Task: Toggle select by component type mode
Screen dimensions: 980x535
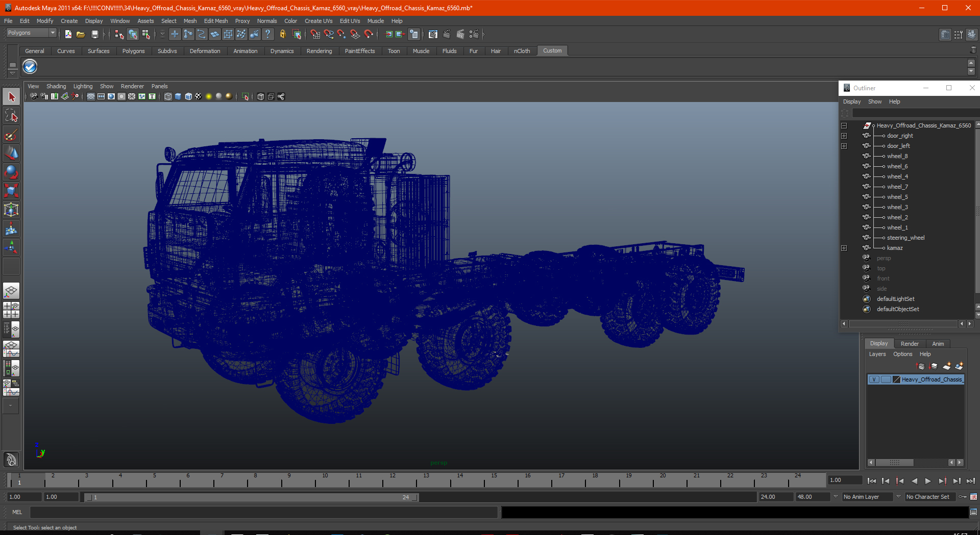Action: 146,34
